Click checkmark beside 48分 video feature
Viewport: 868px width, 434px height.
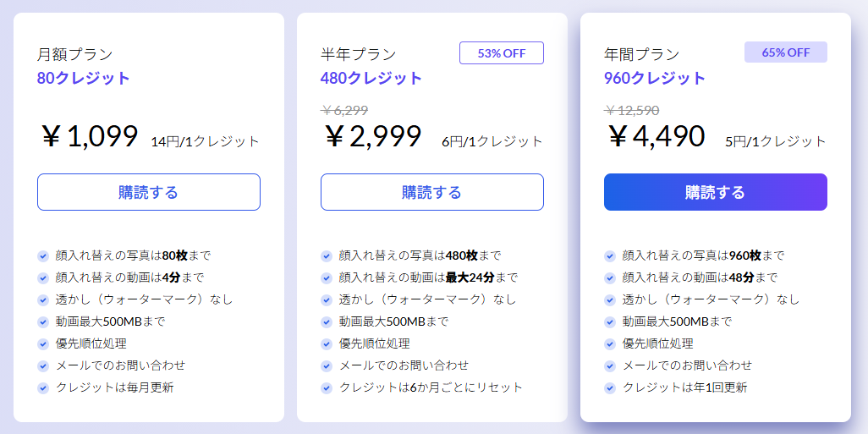[x=610, y=277]
